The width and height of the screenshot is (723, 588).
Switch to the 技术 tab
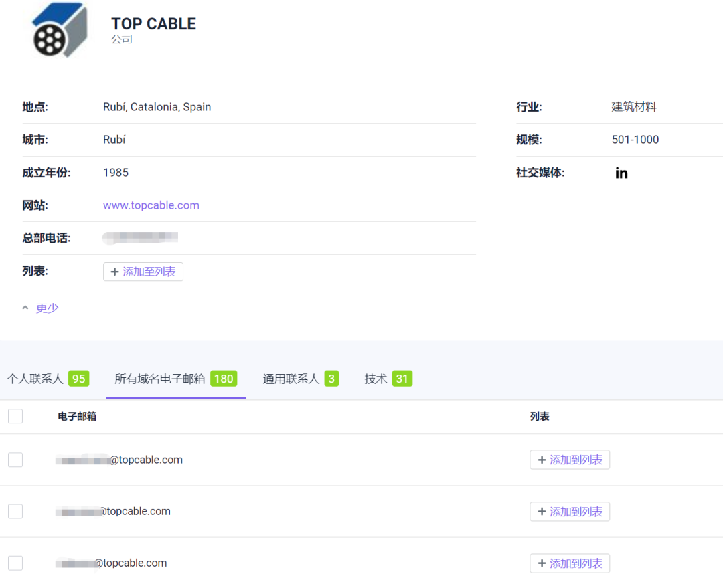click(388, 379)
